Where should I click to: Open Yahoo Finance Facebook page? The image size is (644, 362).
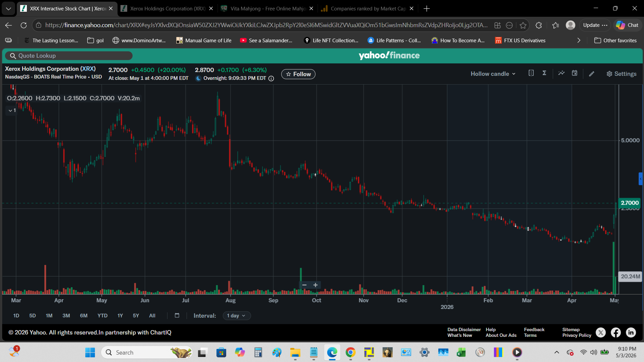(x=616, y=332)
